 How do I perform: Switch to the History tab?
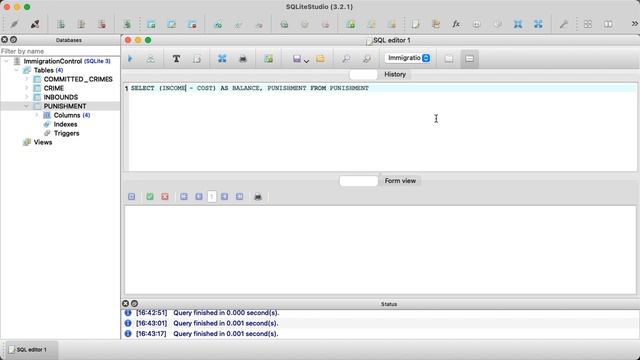point(395,74)
